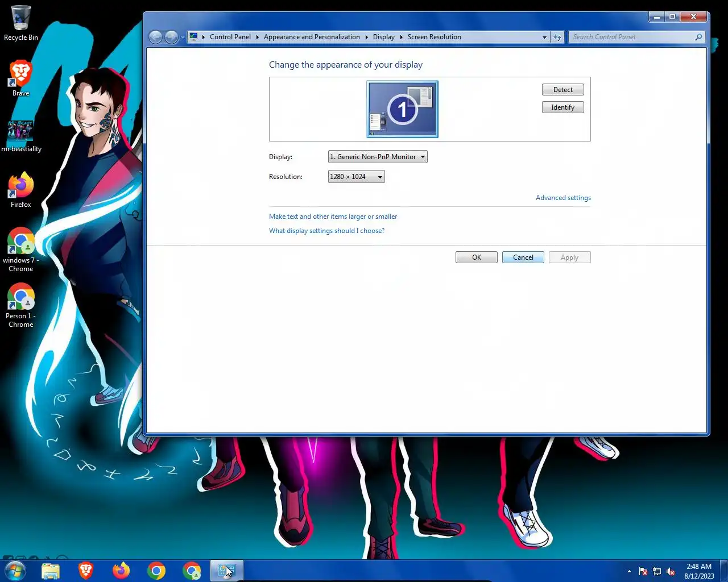Close the Screen Resolution window
Viewport: 728px width, 582px height.
point(693,17)
